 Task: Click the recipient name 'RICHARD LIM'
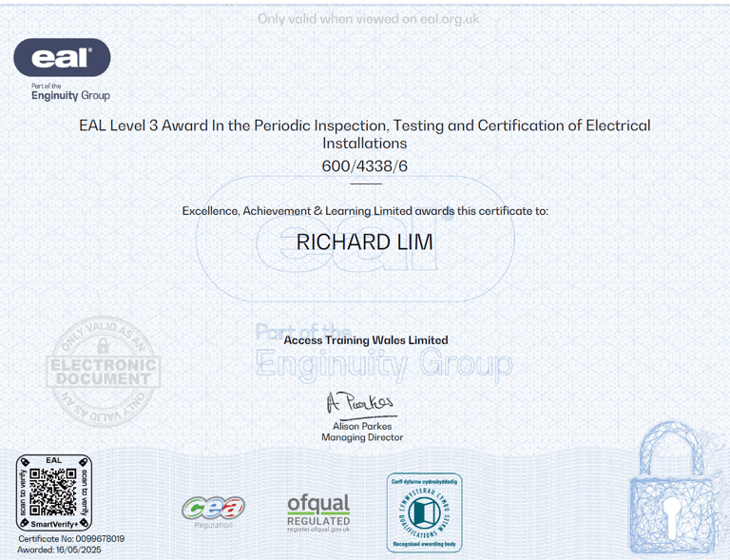tap(365, 242)
